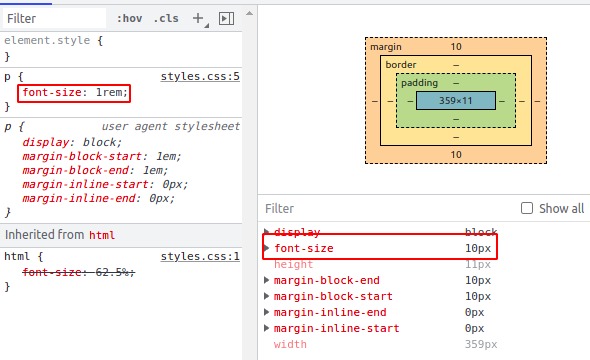This screenshot has width=590, height=360.
Task: Expand the margin-block-start computed property
Action: point(266,296)
